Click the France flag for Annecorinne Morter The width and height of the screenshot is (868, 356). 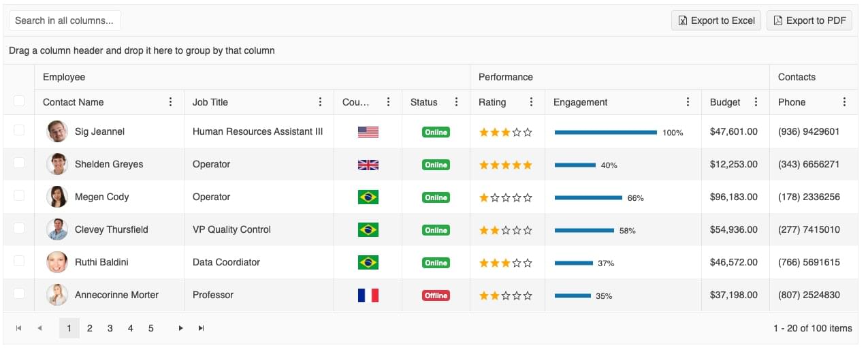pos(368,295)
